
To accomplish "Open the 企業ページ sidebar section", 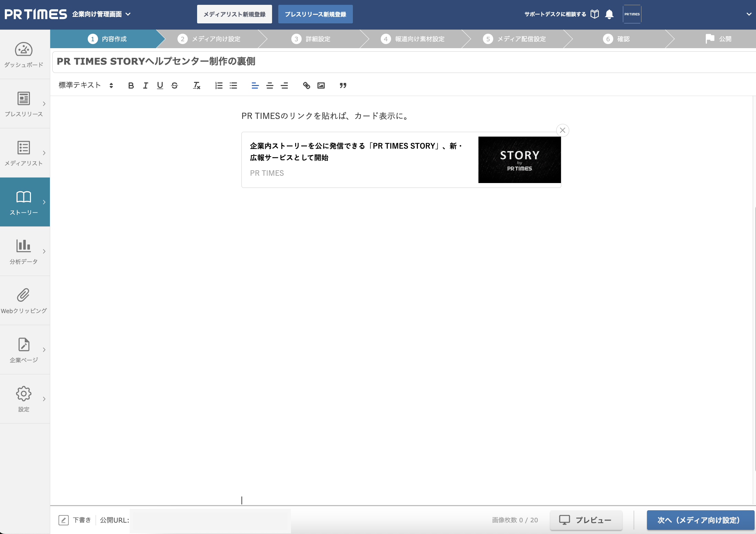I will 24,350.
